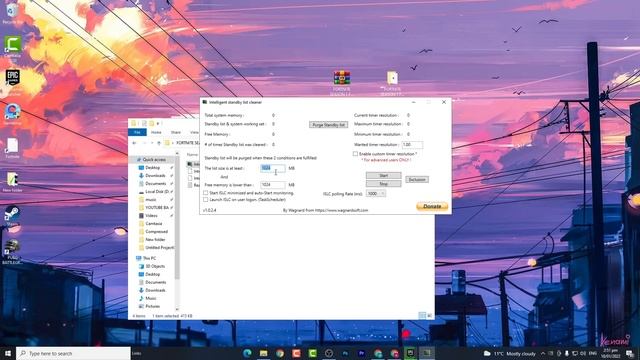This screenshot has height=360, width=640.
Task: Click the ENG language indicator
Action: 593,353
